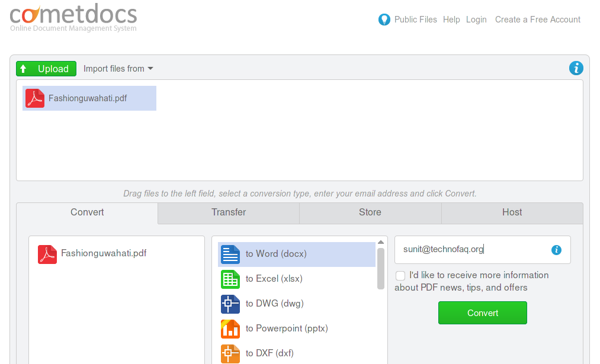Click the conversion list scrollbar thumb
Viewport: 600px width, 364px height.
click(381, 269)
